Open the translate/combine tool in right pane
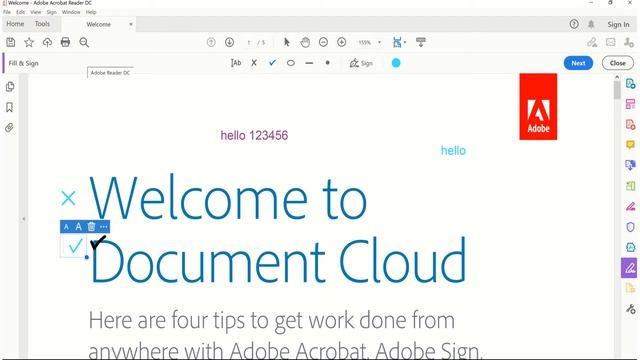This screenshot has width=640, height=360. (x=630, y=165)
